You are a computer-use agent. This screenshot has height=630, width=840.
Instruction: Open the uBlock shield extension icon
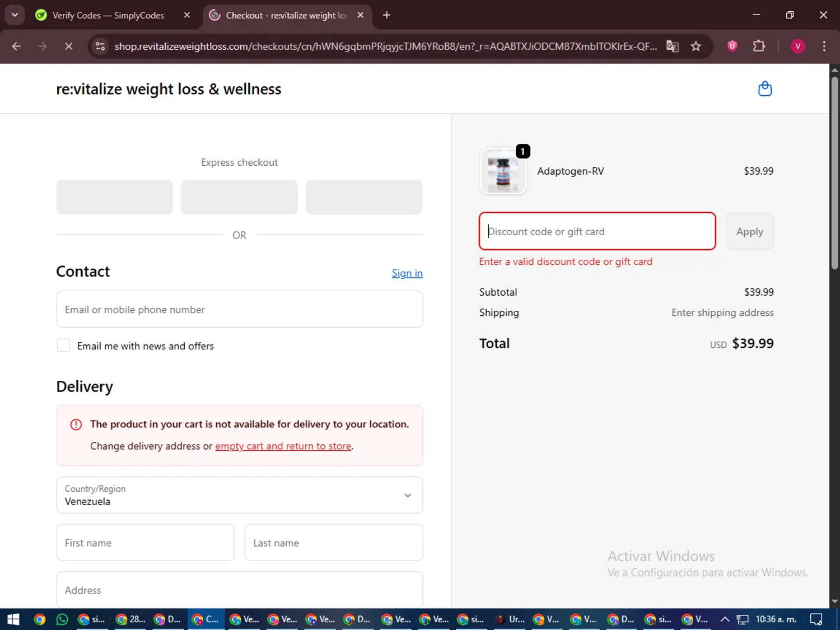(x=732, y=46)
